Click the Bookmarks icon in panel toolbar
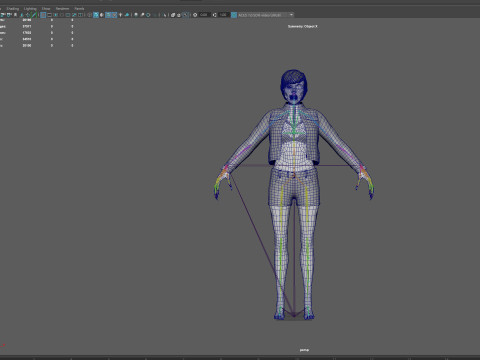The image size is (480, 360). (x=15, y=15)
